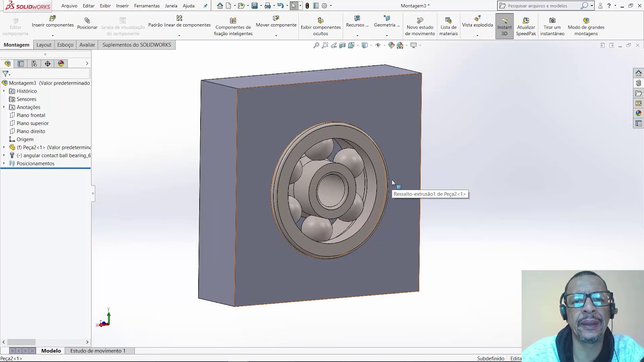Viewport: 644px width, 362px height.
Task: Toggle the Instant 3D button
Action: click(x=505, y=27)
